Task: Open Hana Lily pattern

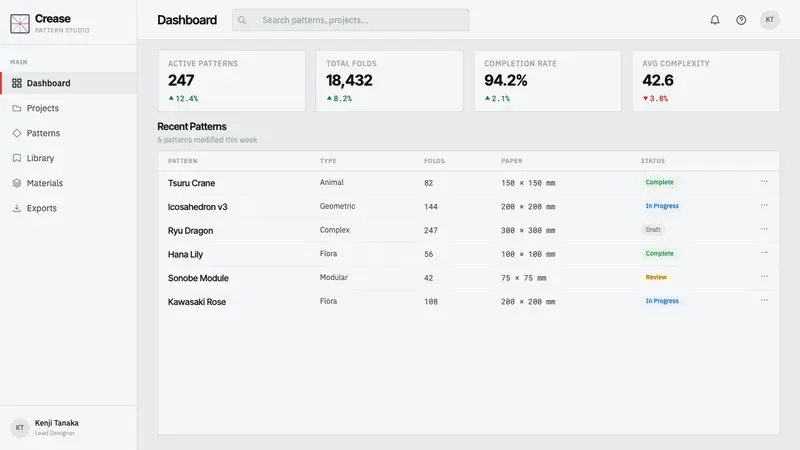Action: tap(185, 254)
